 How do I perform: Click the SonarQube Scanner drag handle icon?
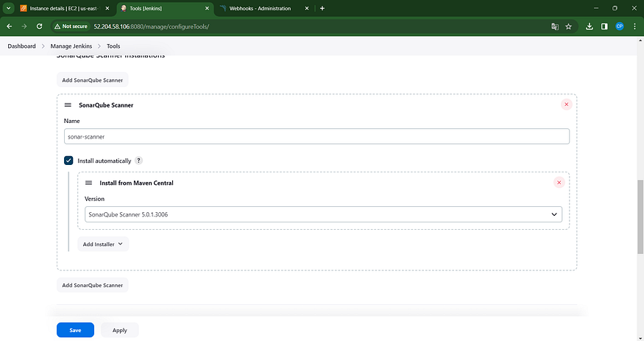(68, 105)
